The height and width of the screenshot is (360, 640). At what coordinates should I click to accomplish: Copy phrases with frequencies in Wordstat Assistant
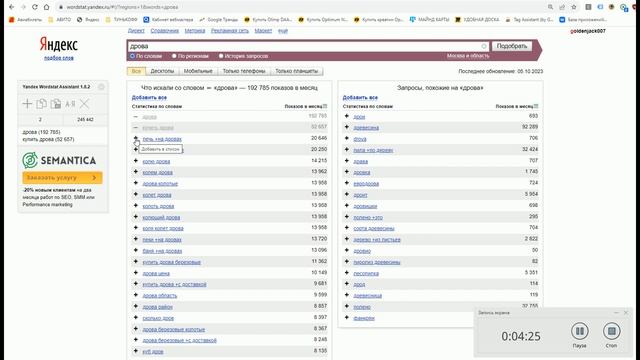pyautogui.click(x=56, y=104)
